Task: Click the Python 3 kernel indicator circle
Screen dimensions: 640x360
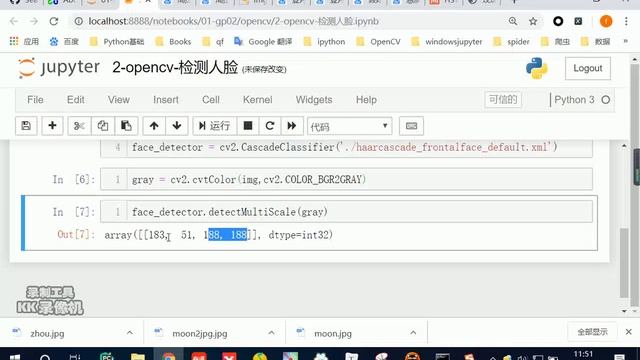Action: coord(606,100)
